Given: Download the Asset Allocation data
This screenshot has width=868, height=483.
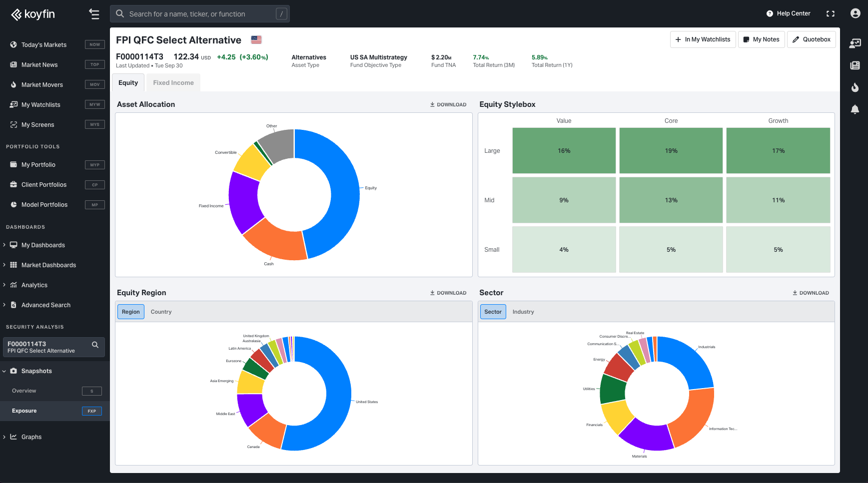Looking at the screenshot, I should [448, 104].
